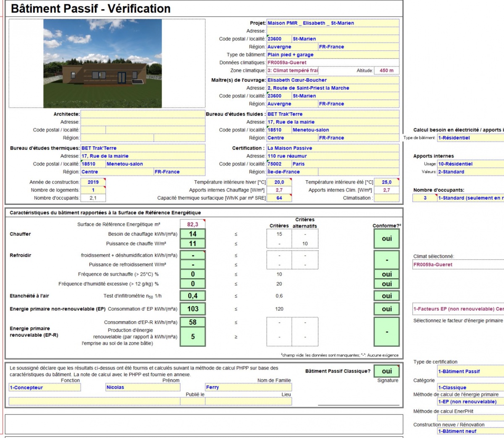Click the EP consumption value 103
504x438 pixels.
[193, 309]
